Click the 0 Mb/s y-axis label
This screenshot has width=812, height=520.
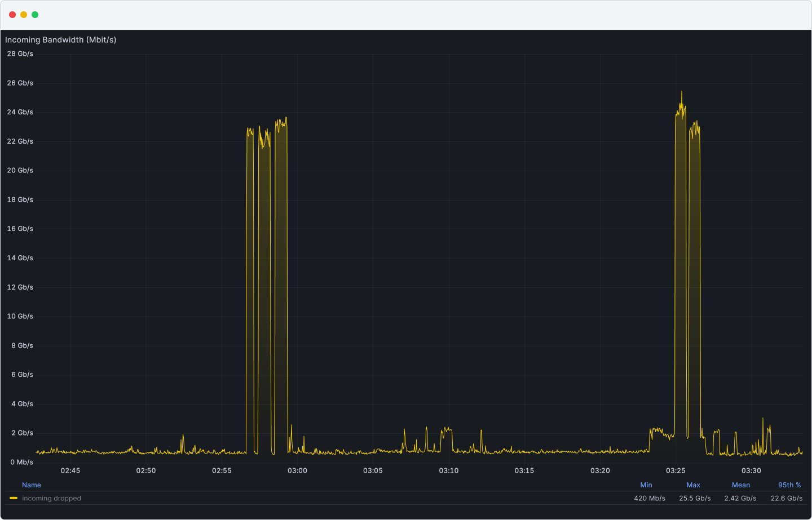point(21,462)
